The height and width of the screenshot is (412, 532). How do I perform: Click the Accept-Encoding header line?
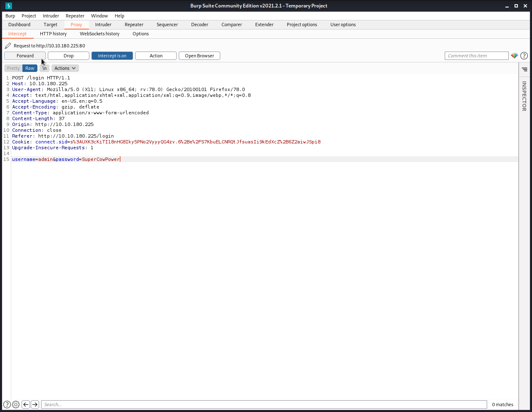(56, 107)
